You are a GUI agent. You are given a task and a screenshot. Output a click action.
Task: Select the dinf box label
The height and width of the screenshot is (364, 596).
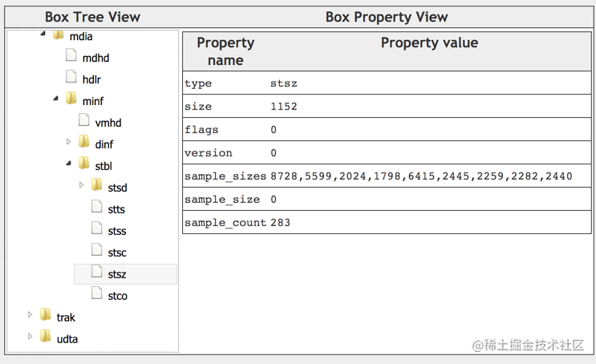tap(104, 145)
